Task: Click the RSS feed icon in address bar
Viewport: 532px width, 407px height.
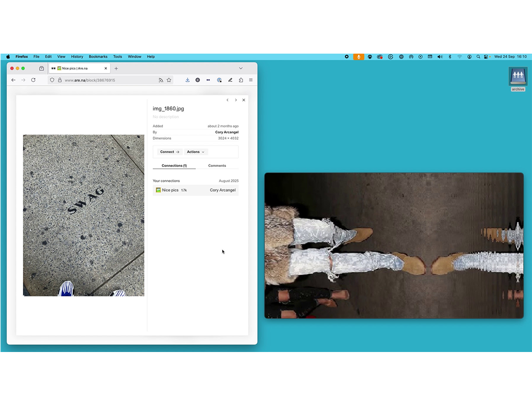Action: pyautogui.click(x=161, y=80)
